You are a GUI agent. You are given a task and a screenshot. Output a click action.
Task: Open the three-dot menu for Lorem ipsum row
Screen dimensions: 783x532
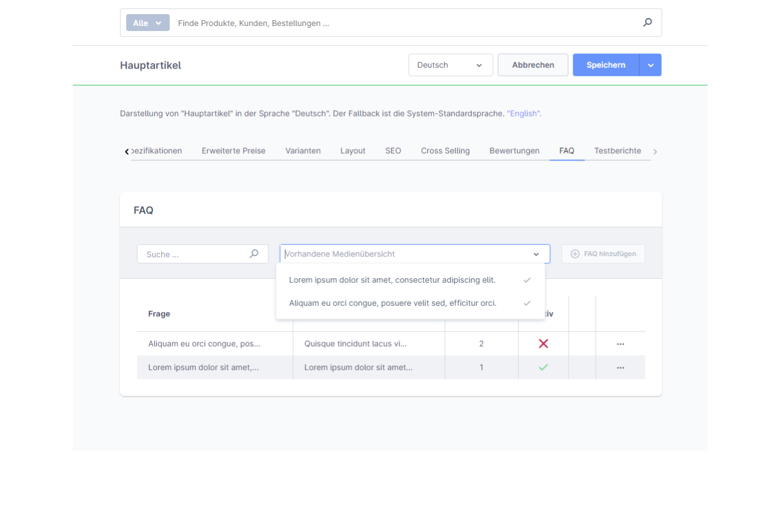point(621,367)
